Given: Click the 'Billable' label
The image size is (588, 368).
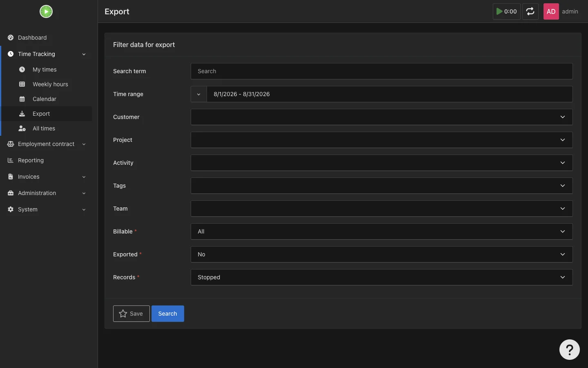Looking at the screenshot, I should [123, 231].
